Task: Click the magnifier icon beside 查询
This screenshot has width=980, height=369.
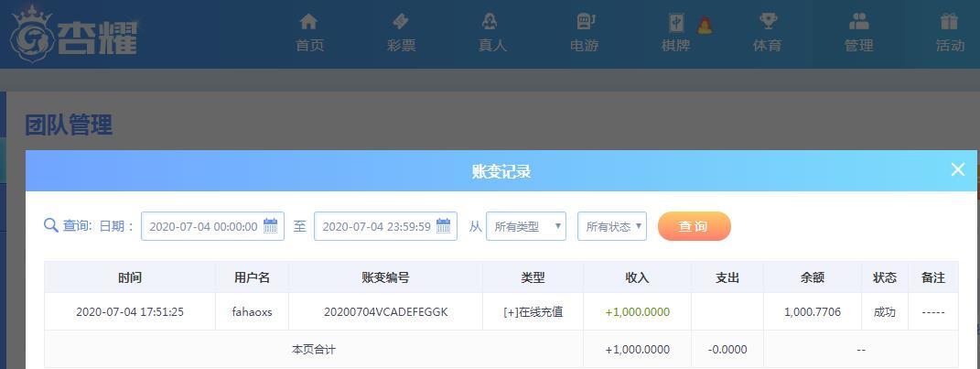Action: (50, 226)
